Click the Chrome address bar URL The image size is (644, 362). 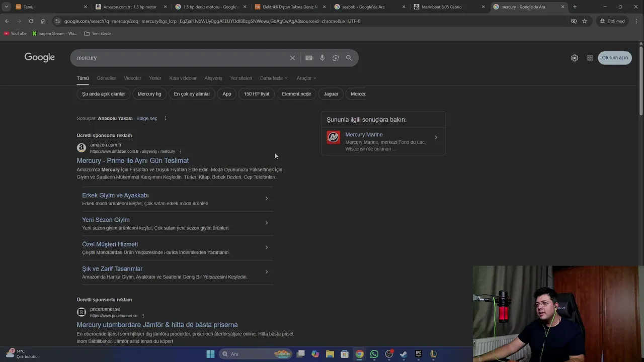pos(212,21)
